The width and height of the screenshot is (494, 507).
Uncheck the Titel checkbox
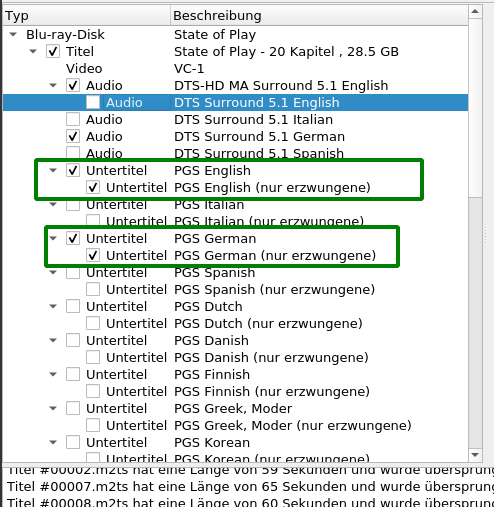(x=53, y=52)
